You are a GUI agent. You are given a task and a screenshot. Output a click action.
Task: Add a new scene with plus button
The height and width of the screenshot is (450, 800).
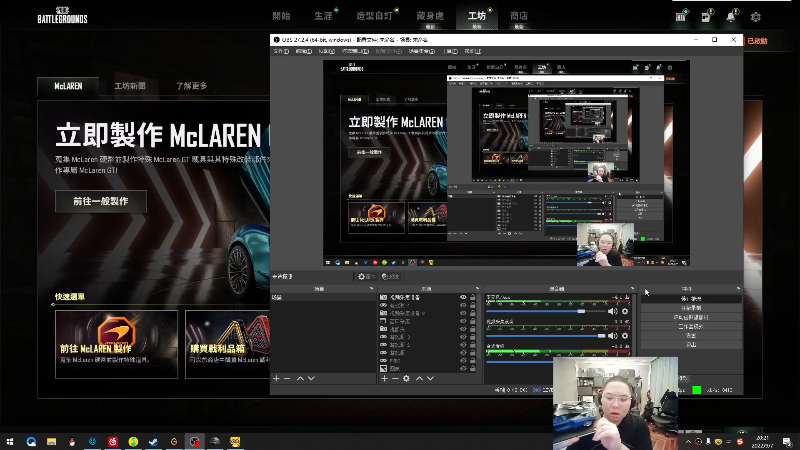tap(276, 379)
